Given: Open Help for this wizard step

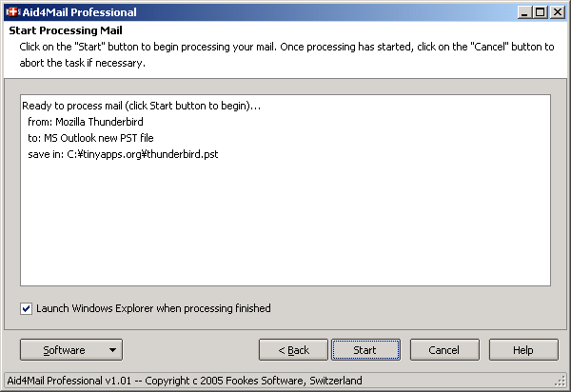Looking at the screenshot, I should click(x=523, y=350).
